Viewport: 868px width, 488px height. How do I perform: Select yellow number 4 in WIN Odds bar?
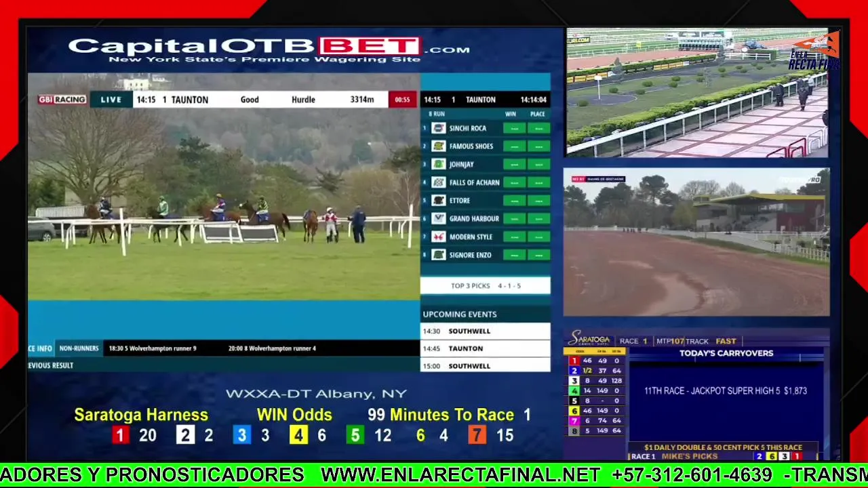(x=298, y=435)
